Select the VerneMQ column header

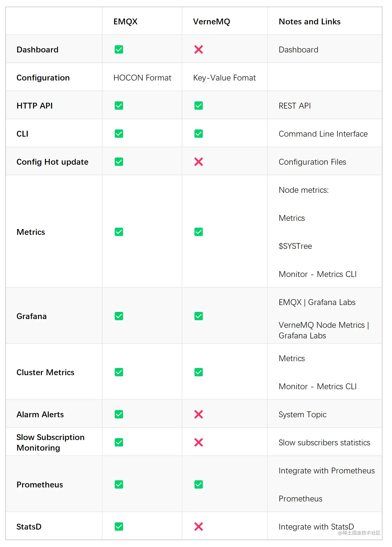pos(211,22)
